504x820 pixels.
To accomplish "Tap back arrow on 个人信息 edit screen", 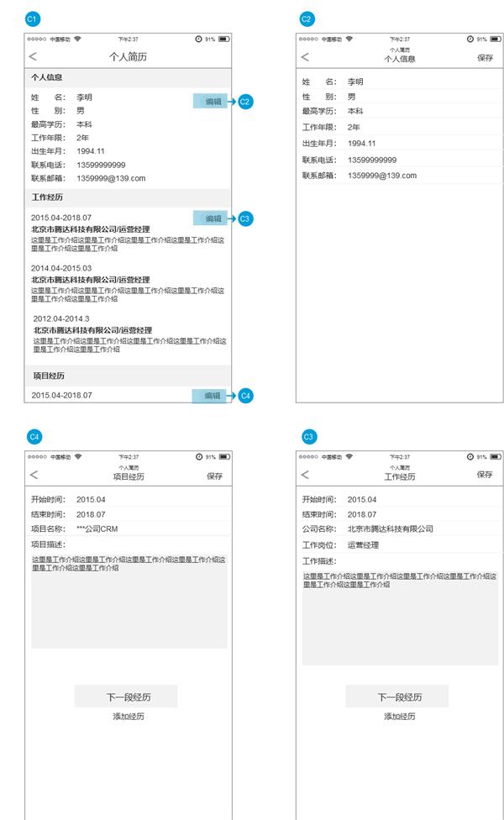I will [x=305, y=57].
